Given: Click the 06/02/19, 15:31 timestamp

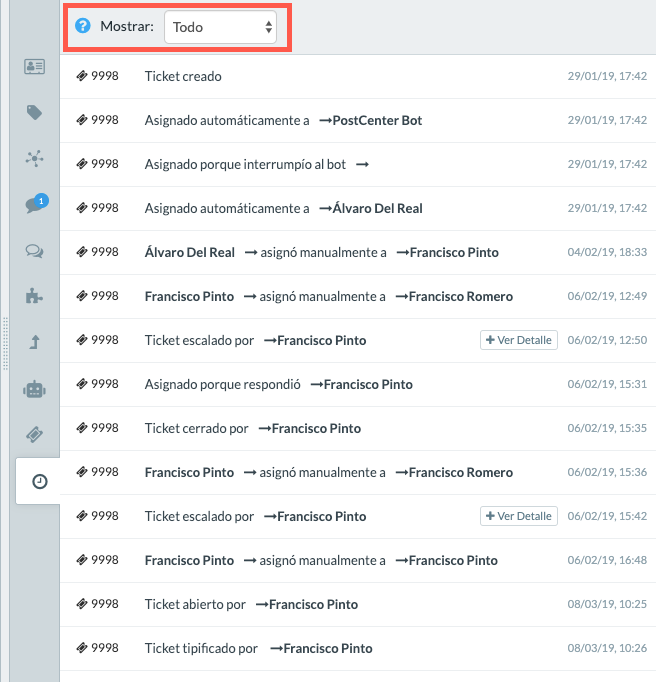Looking at the screenshot, I should tap(607, 384).
